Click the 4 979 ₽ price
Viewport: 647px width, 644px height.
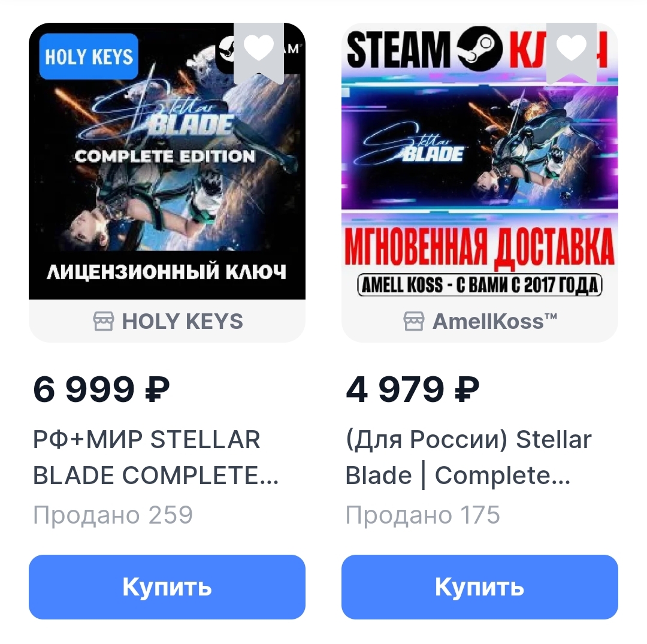413,389
